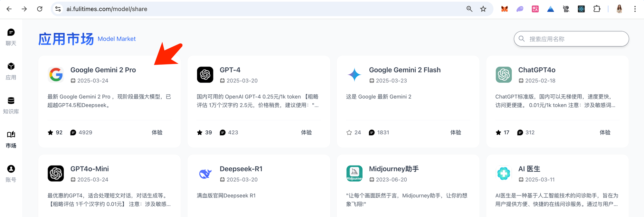This screenshot has width=644, height=217.
Task: Click the Google Gemini 2 Pro logo
Action: [56, 75]
